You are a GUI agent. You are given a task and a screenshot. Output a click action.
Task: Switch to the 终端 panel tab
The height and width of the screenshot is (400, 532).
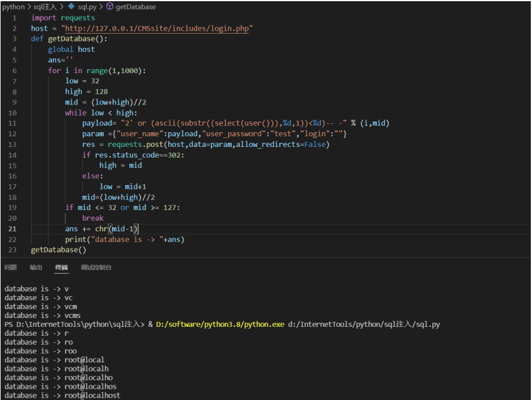[62, 267]
